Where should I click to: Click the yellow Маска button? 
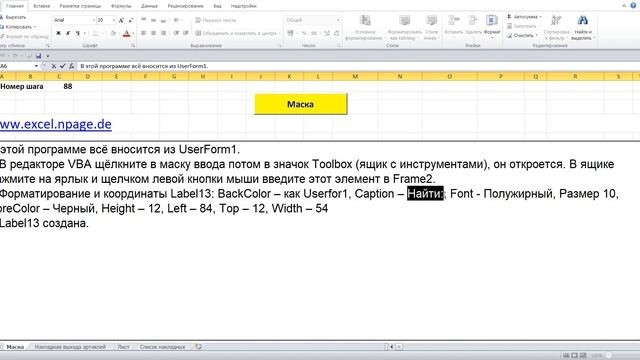(x=301, y=104)
